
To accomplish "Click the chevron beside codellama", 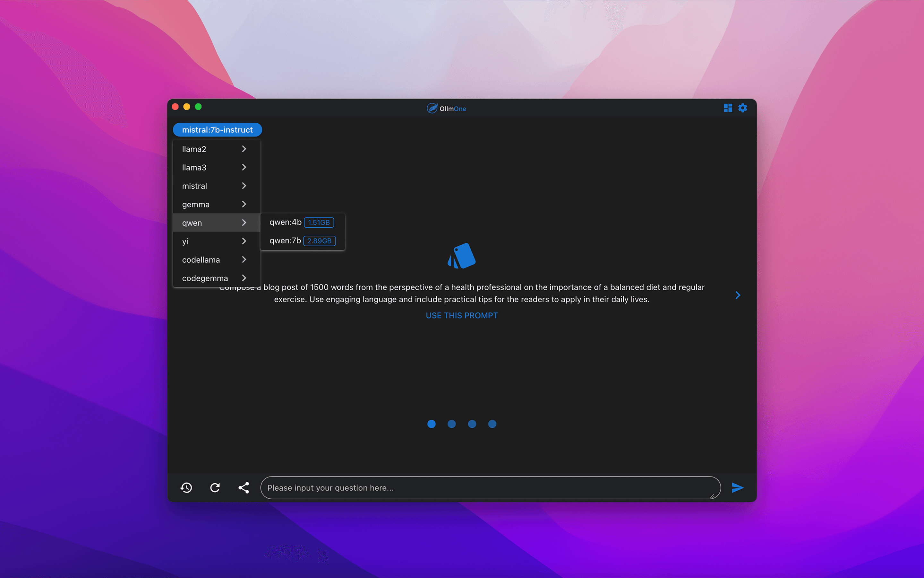I will [244, 259].
